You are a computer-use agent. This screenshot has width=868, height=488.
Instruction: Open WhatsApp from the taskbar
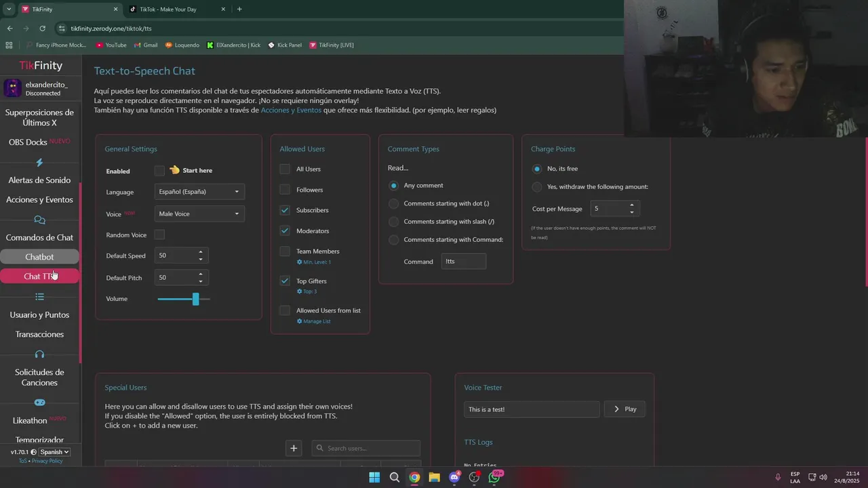pos(494,476)
